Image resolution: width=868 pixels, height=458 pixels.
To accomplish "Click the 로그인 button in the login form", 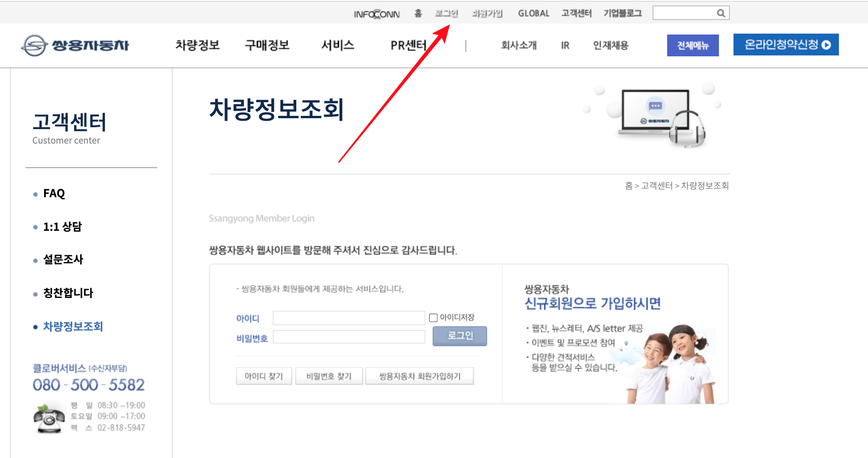I will point(459,336).
